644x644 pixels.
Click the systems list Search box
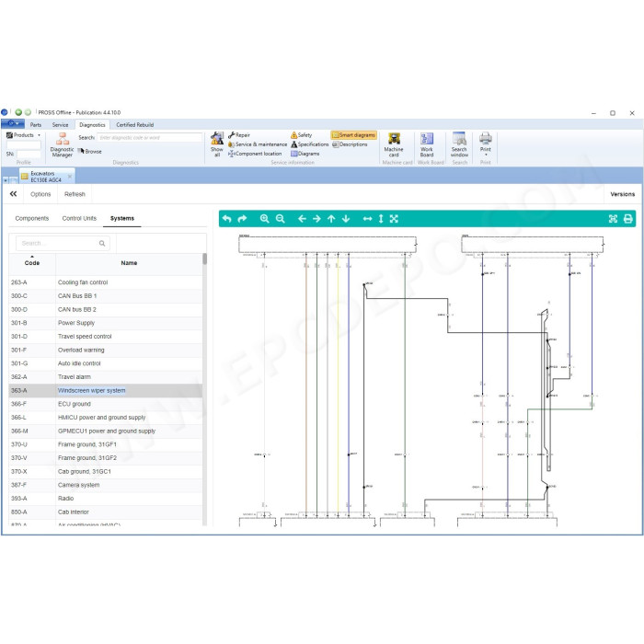[x=63, y=243]
